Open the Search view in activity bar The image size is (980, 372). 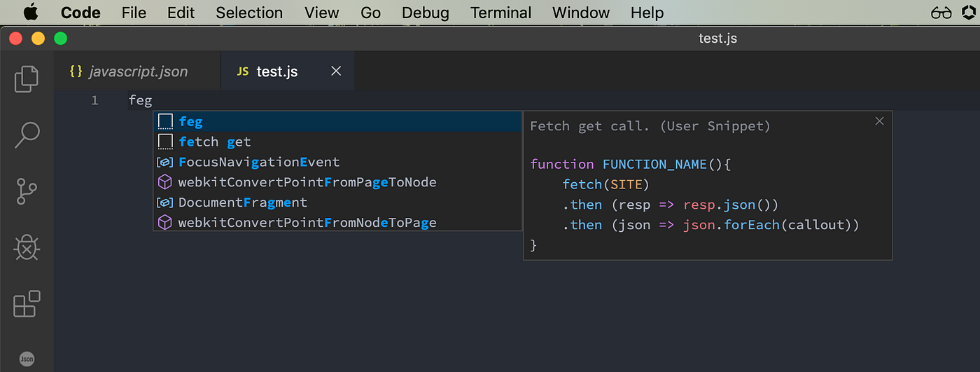pyautogui.click(x=27, y=135)
